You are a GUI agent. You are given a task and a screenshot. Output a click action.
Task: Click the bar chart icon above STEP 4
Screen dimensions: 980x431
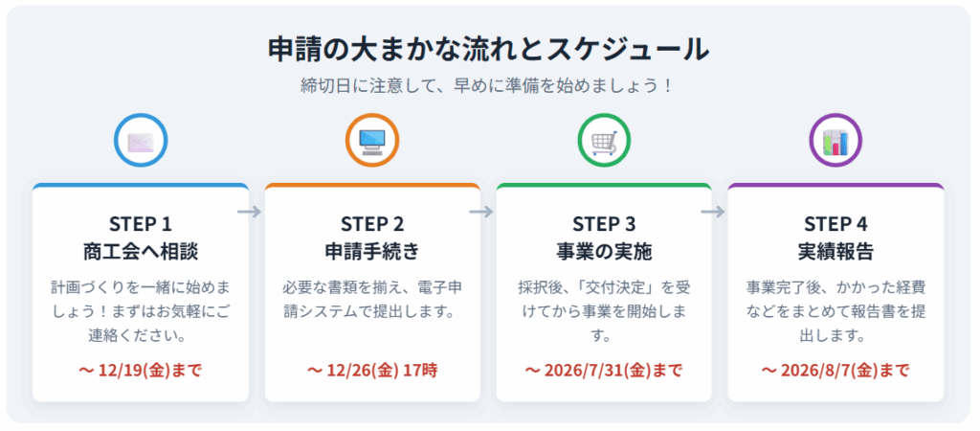coord(835,142)
